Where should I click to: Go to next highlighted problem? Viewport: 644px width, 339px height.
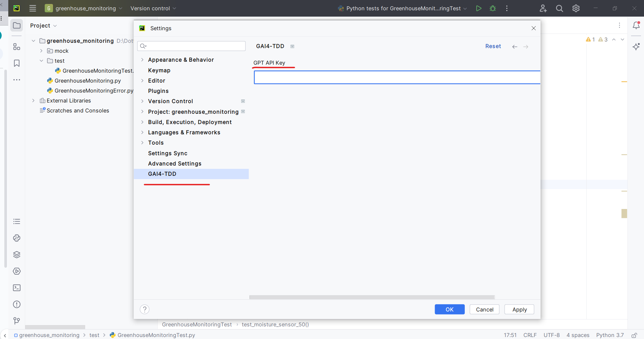tap(622, 39)
